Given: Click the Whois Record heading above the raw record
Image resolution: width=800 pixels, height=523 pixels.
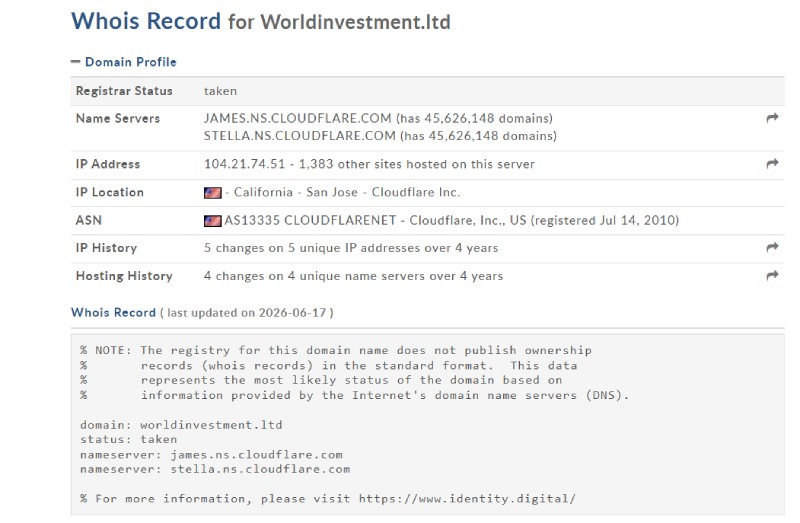Looking at the screenshot, I should click(x=113, y=312).
